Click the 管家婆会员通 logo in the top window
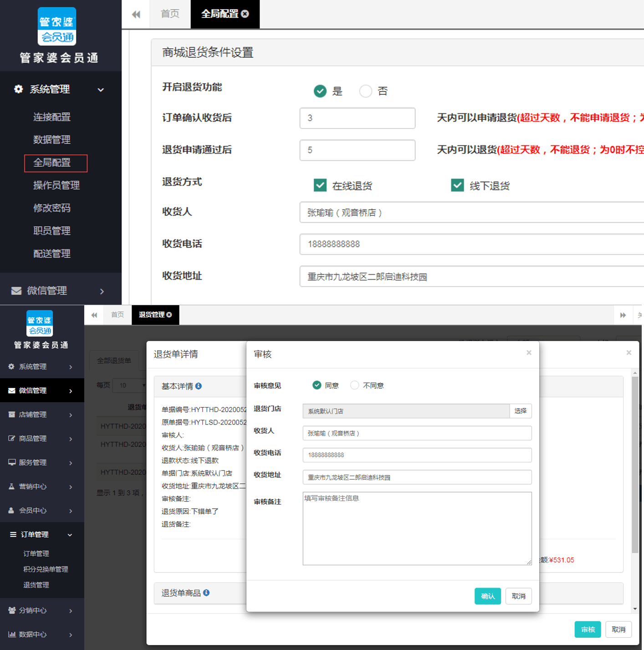The height and width of the screenshot is (650, 644). point(56,26)
